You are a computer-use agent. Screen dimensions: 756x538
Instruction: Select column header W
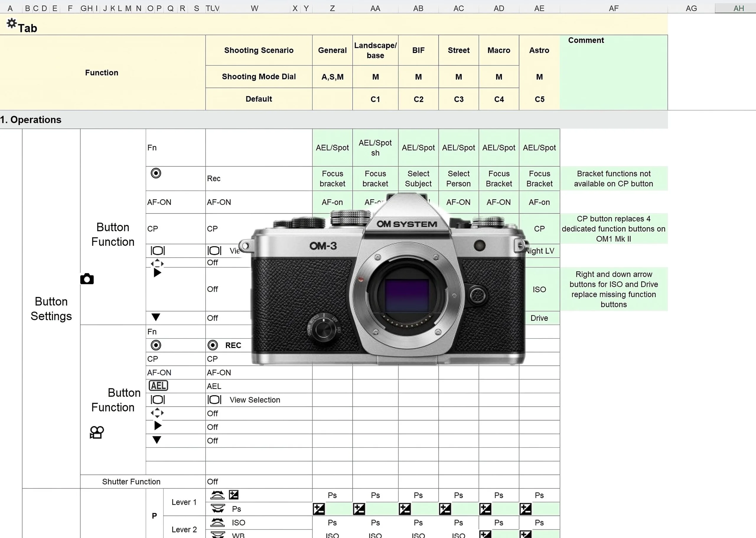point(254,8)
